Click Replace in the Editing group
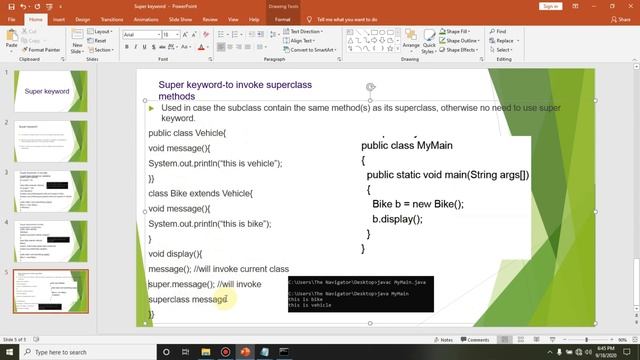The image size is (640, 360). (504, 41)
